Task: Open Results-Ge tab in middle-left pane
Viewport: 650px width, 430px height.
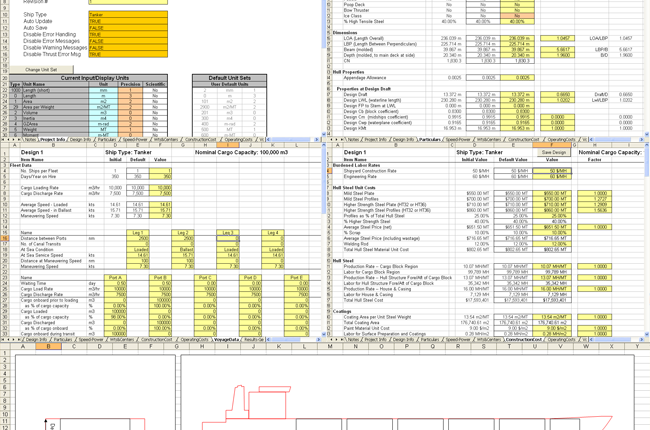Action: click(253, 339)
